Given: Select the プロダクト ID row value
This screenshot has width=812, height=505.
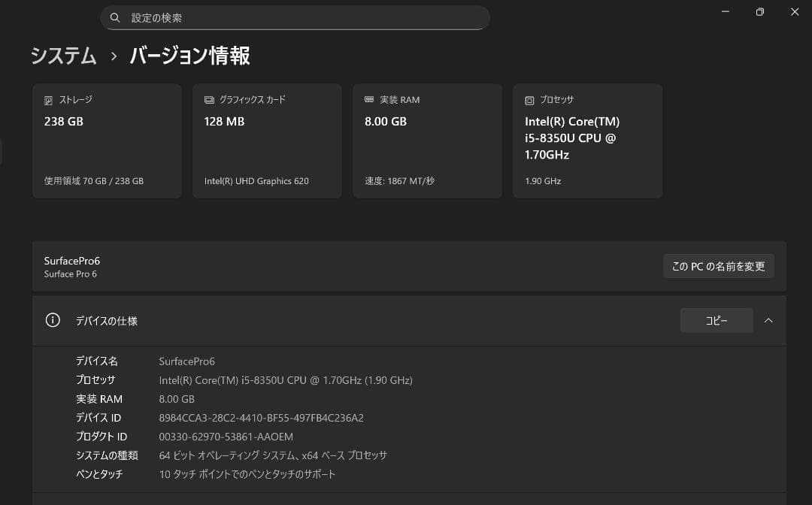Looking at the screenshot, I should pyautogui.click(x=224, y=436).
